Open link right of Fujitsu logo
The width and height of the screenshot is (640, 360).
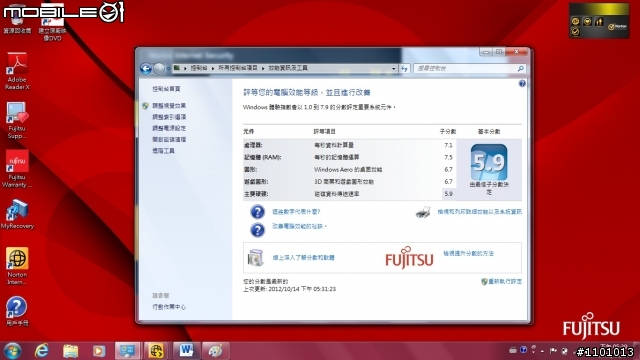pos(469,253)
